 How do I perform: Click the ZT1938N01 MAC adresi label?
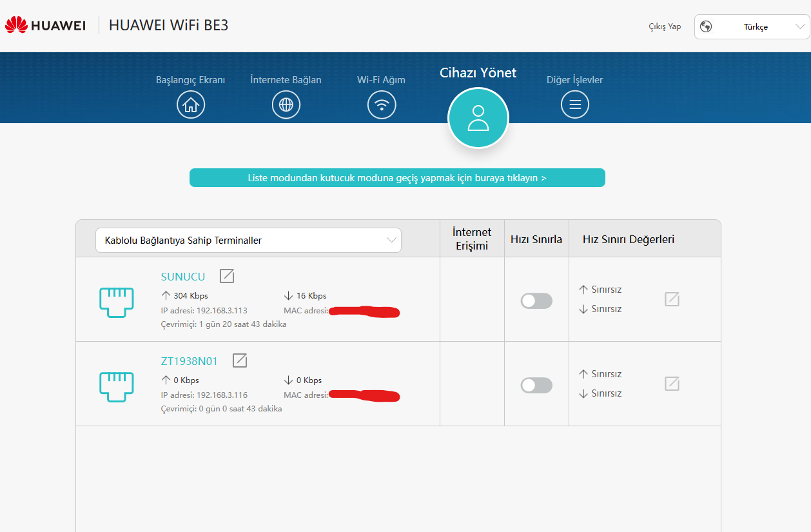tap(306, 395)
